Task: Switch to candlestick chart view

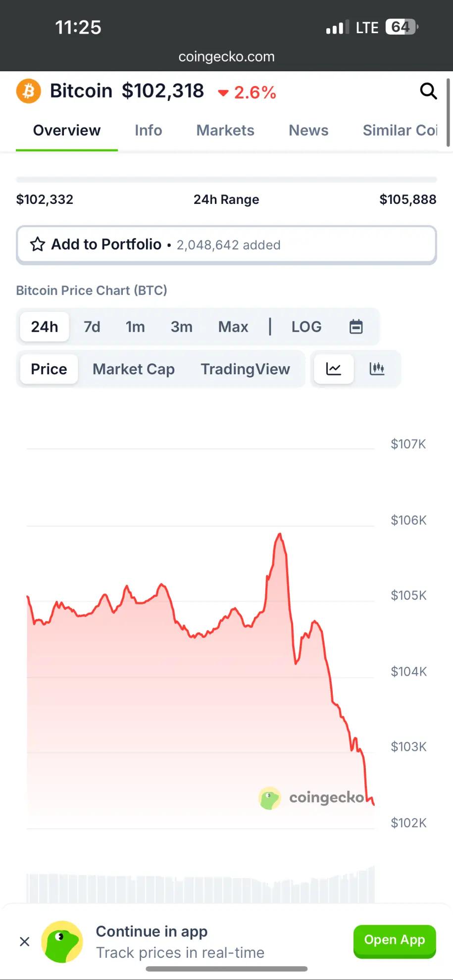Action: (377, 369)
